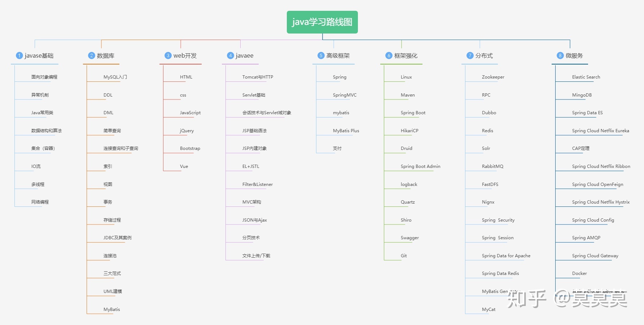Click the Spring Boot Admin node

[421, 166]
